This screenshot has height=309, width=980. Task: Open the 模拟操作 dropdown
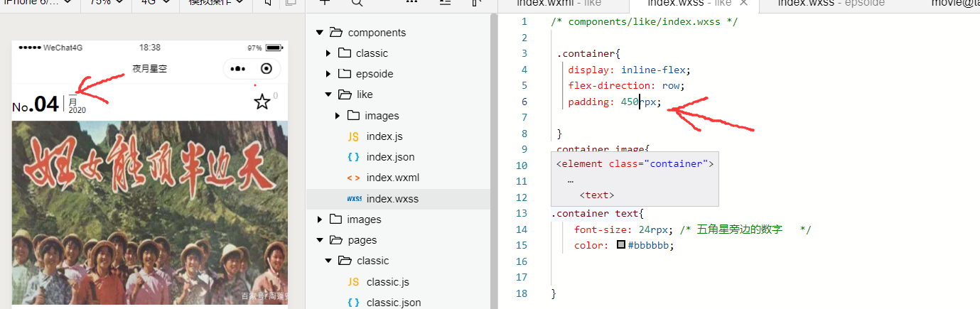tap(217, 3)
